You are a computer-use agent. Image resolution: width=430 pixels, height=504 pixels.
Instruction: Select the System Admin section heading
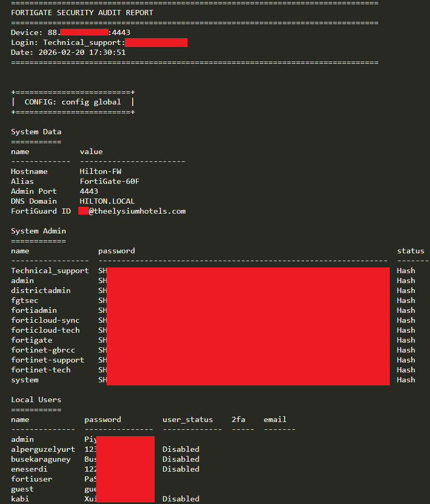(x=38, y=231)
